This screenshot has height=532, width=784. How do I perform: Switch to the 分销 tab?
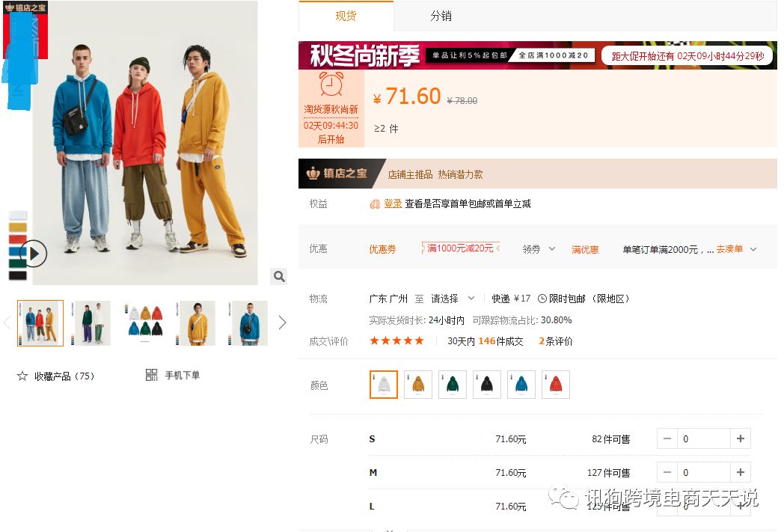pos(441,16)
